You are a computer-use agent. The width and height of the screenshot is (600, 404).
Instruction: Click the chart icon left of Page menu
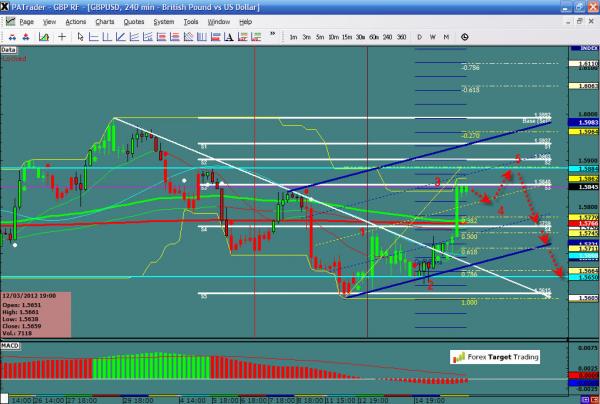[9, 20]
